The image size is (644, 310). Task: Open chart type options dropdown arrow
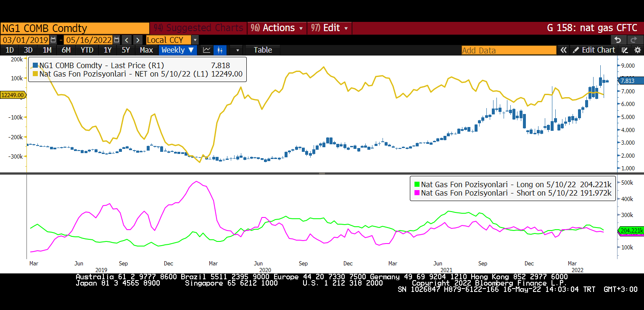pos(238,50)
